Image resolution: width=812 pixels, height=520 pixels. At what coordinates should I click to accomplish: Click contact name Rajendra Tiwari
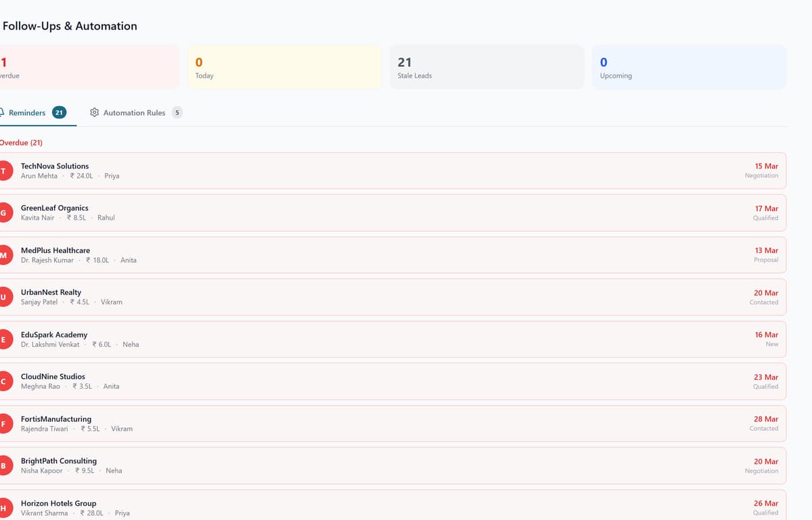point(45,429)
